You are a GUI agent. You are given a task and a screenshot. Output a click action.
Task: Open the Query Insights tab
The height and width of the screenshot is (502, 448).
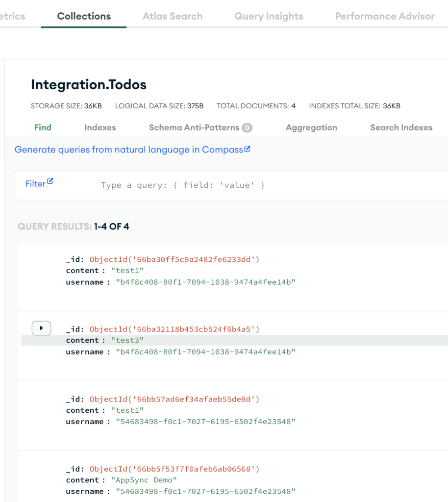269,16
